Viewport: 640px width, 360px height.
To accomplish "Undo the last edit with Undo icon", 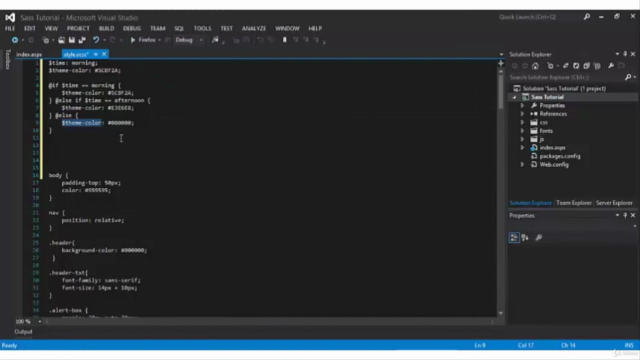I will (x=96, y=40).
